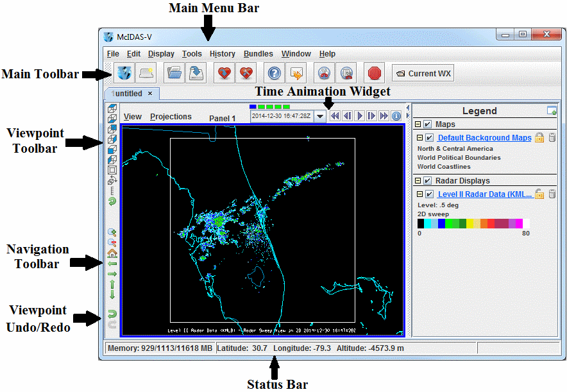Collapse the Maps legend section

point(418,124)
